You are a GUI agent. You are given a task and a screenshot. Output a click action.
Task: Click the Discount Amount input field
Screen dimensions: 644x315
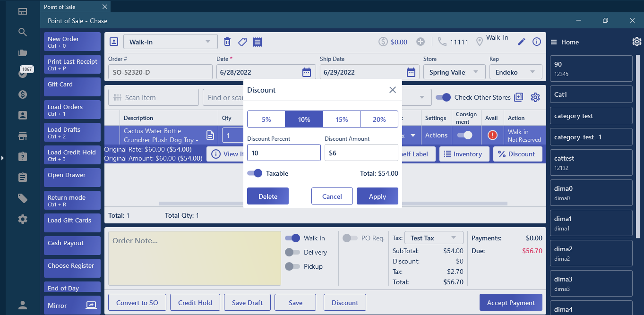(x=361, y=153)
